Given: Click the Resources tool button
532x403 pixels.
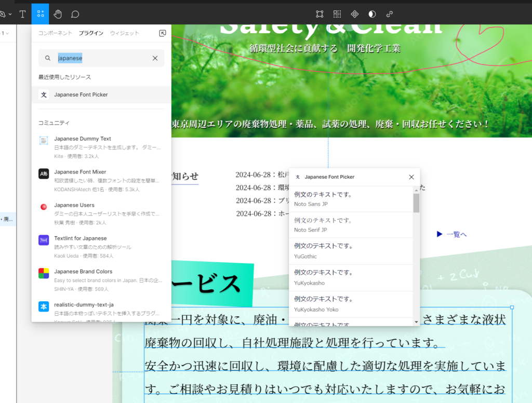Looking at the screenshot, I should click(x=41, y=14).
